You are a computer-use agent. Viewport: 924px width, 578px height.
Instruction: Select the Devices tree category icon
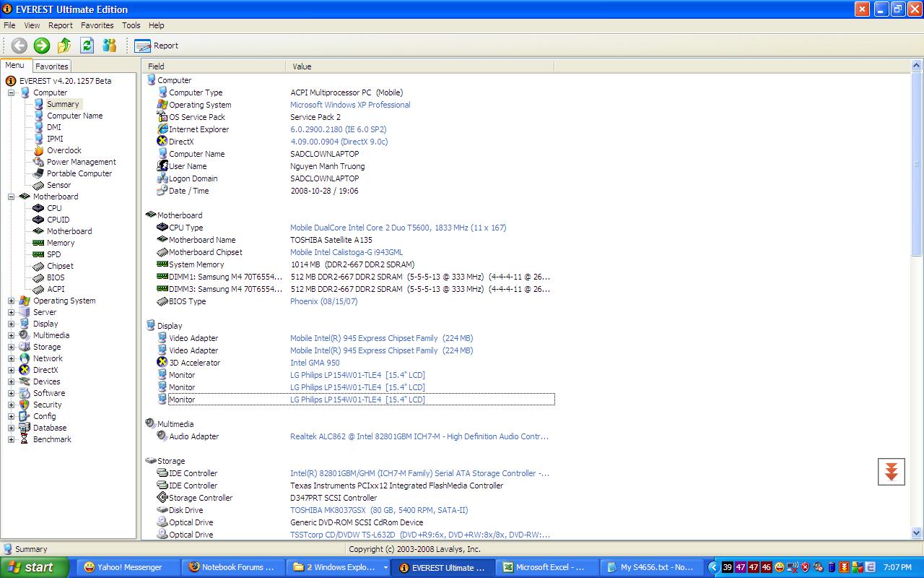click(25, 381)
